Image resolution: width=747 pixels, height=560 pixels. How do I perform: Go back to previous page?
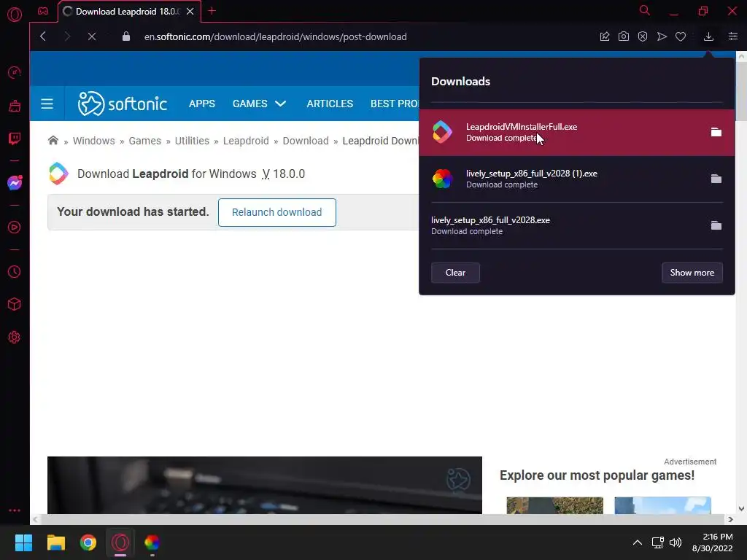(x=43, y=36)
